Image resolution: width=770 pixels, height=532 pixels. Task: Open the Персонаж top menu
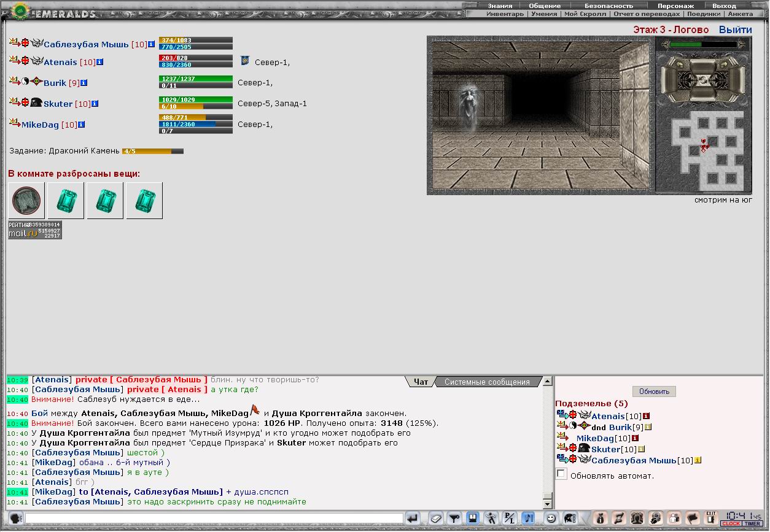coord(675,6)
